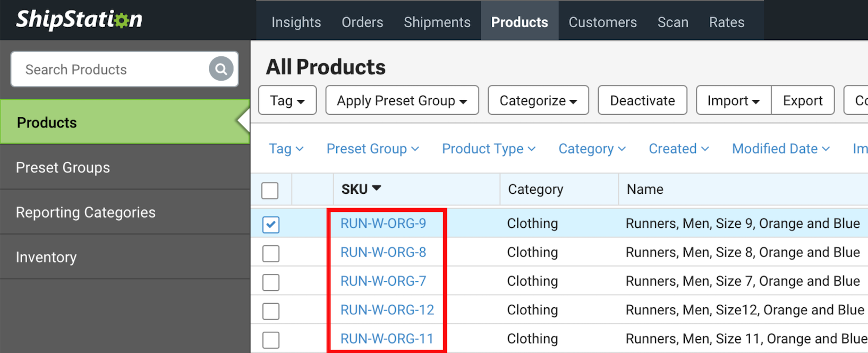The image size is (868, 353).
Task: Tick the select-all checkbox in header
Action: 270,190
